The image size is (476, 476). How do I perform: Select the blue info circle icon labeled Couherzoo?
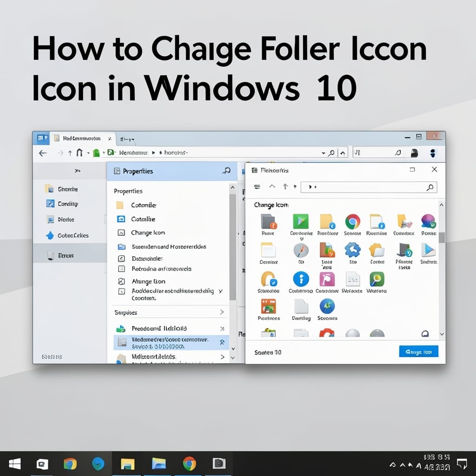301,279
